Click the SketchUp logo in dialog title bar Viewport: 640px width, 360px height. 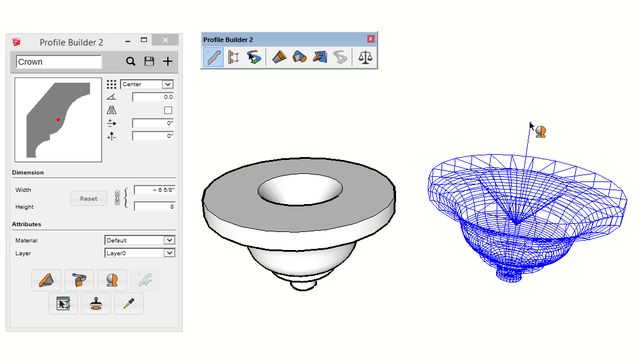pos(16,42)
